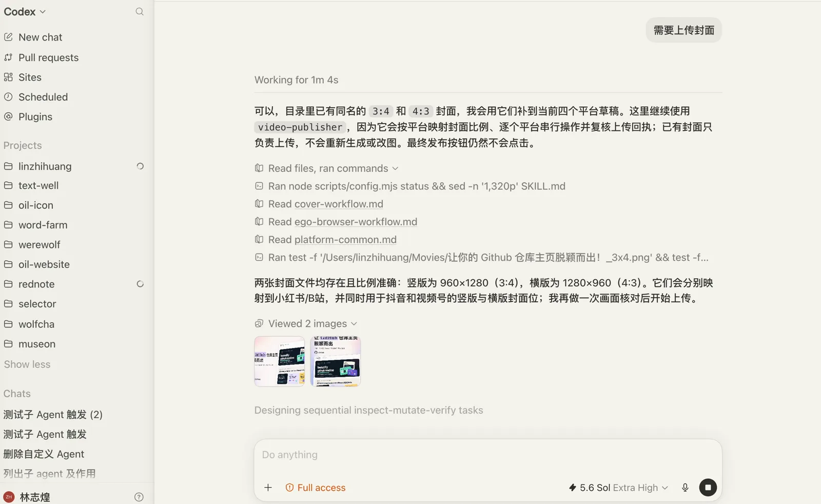This screenshot has width=821, height=504.
Task: Click the Designing sequential inspect-mutate-verify tasks status
Action: pyautogui.click(x=368, y=410)
